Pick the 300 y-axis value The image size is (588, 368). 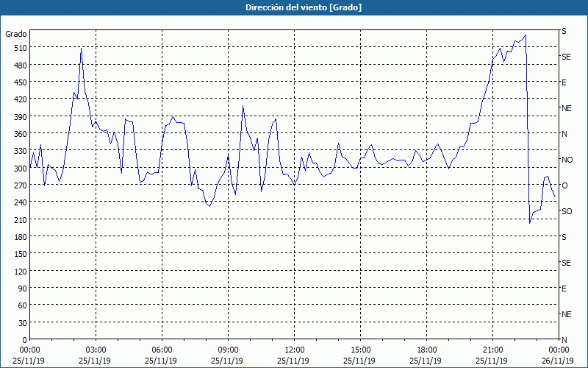[x=21, y=169]
